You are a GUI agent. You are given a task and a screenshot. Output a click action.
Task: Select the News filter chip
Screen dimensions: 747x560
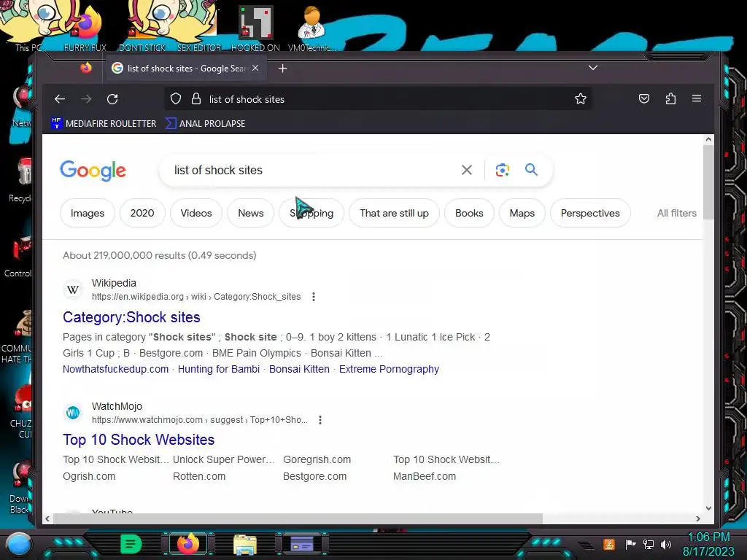point(251,213)
